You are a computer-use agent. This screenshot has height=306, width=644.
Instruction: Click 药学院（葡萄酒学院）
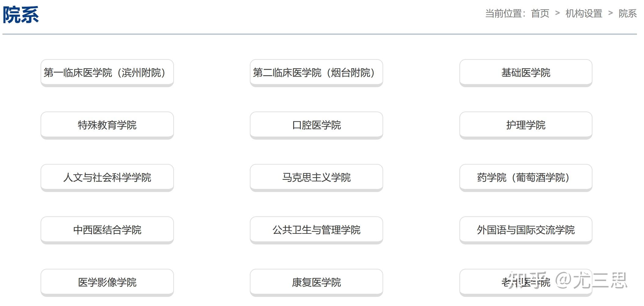pyautogui.click(x=526, y=177)
